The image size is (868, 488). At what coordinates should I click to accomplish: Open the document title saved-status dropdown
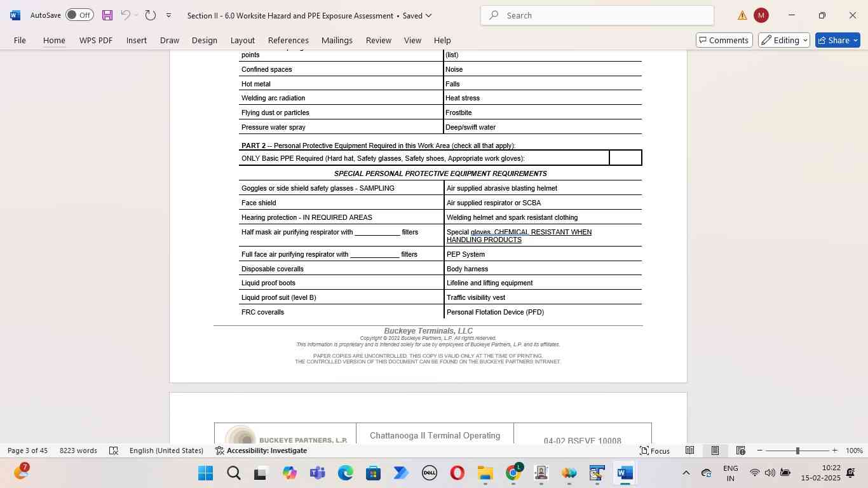[x=428, y=15]
